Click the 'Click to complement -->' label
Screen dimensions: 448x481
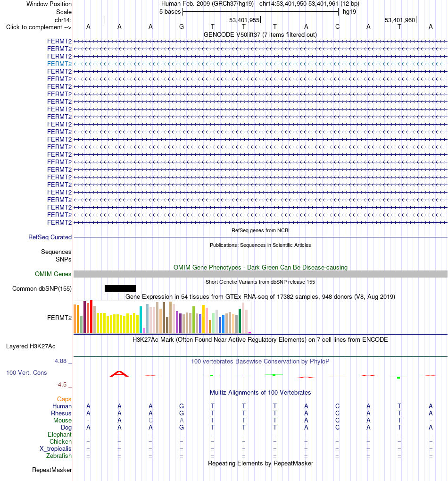click(39, 27)
